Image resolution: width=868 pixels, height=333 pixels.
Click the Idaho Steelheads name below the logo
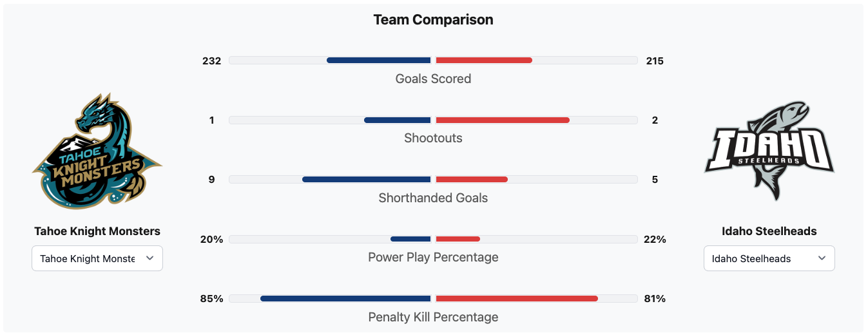pyautogui.click(x=769, y=231)
